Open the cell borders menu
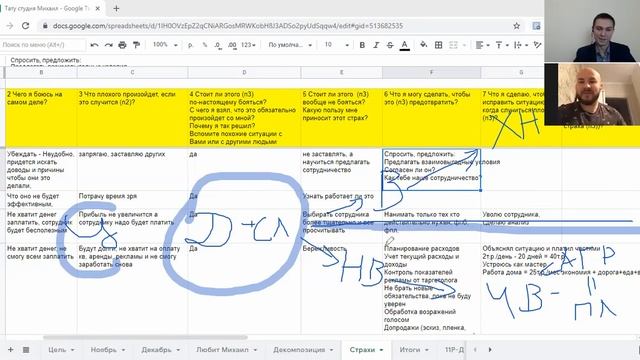640x360 pixels. (438, 45)
